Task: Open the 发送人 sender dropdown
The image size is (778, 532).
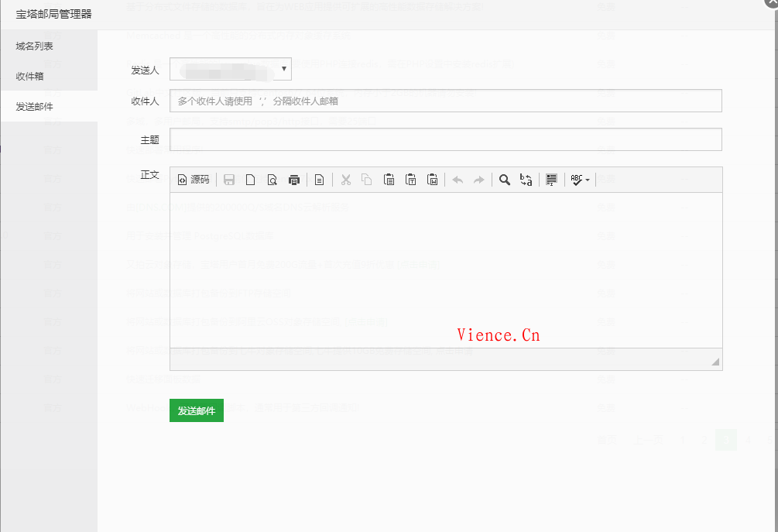Action: coord(230,69)
